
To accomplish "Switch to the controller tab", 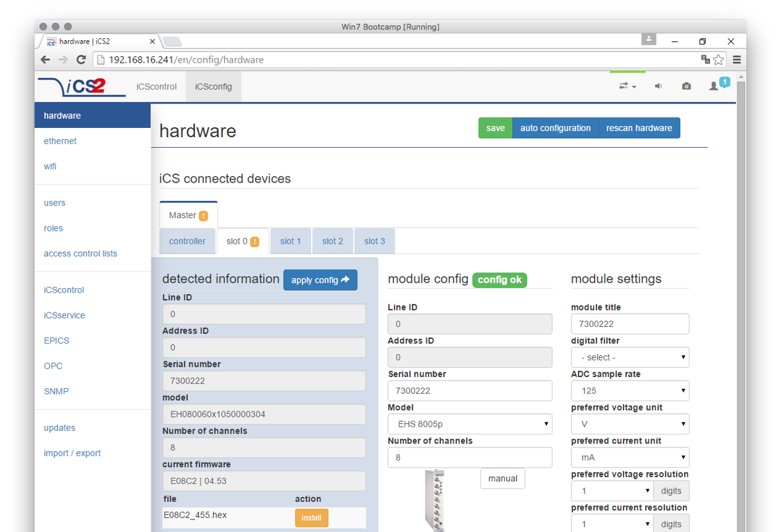I will tap(187, 241).
